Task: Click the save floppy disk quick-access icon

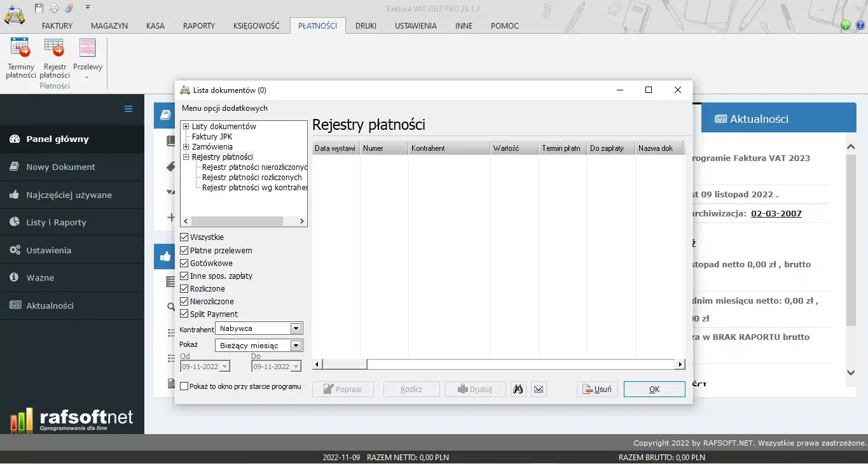Action: pos(38,6)
